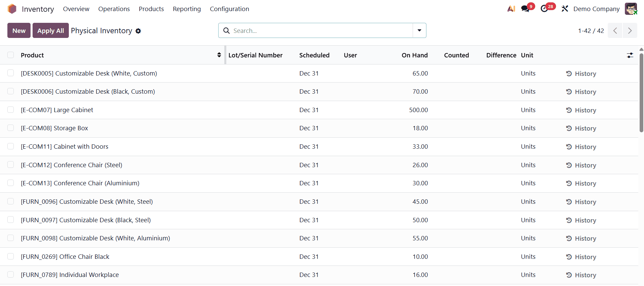Click the Apply All button
Screen dimensions: 644x286
coord(51,31)
